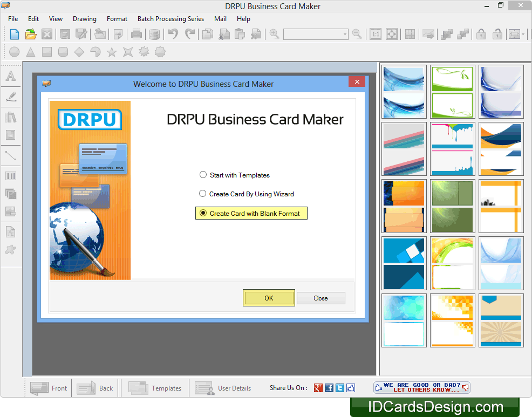Select the pencil drawing tool in sidebar
The height and width of the screenshot is (417, 532).
pyautogui.click(x=11, y=97)
